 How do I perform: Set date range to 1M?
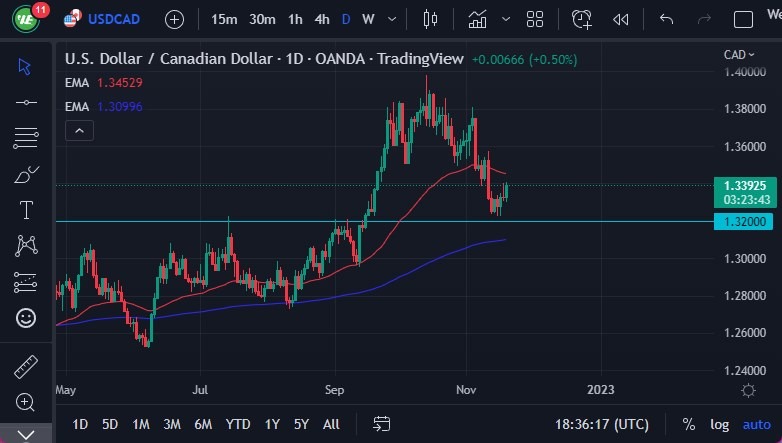pyautogui.click(x=141, y=424)
